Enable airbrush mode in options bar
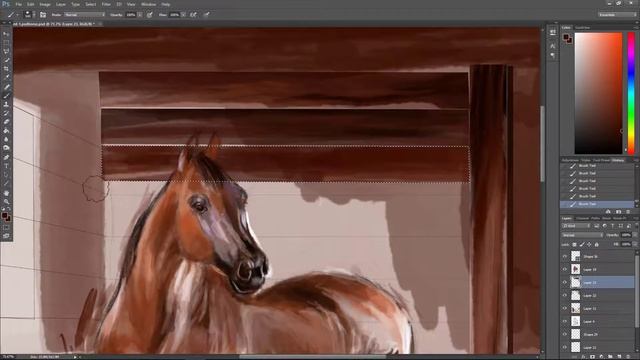This screenshot has width=640, height=360. point(193,15)
